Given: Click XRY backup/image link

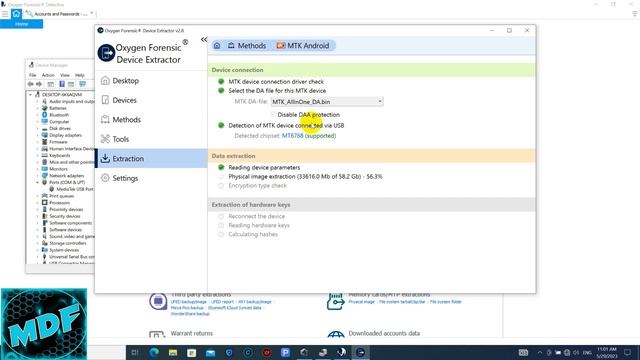Looking at the screenshot, I should point(255,302).
